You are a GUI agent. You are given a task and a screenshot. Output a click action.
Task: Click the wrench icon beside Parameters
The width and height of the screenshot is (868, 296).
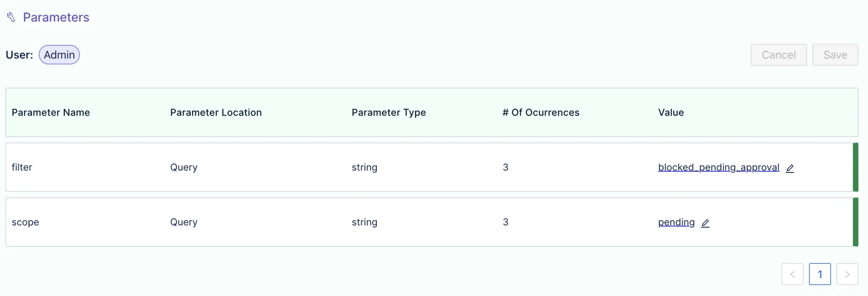pyautogui.click(x=11, y=17)
